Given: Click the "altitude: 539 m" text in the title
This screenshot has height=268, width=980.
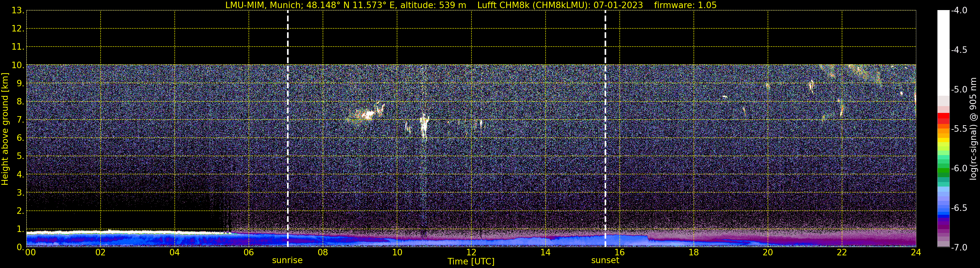Looking at the screenshot, I should coord(433,5).
